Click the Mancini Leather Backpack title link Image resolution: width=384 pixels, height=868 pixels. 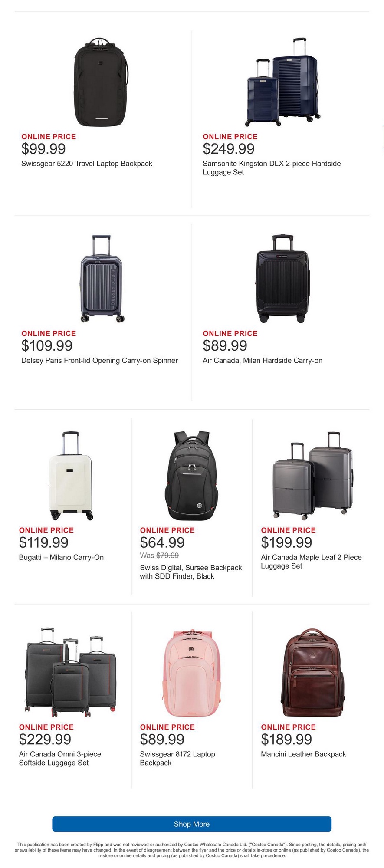click(x=303, y=754)
